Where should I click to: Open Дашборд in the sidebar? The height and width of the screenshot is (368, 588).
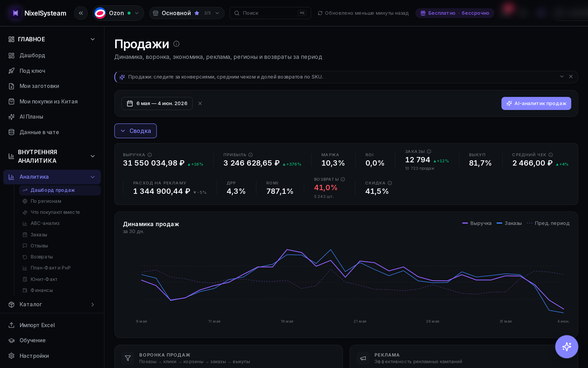point(52,55)
